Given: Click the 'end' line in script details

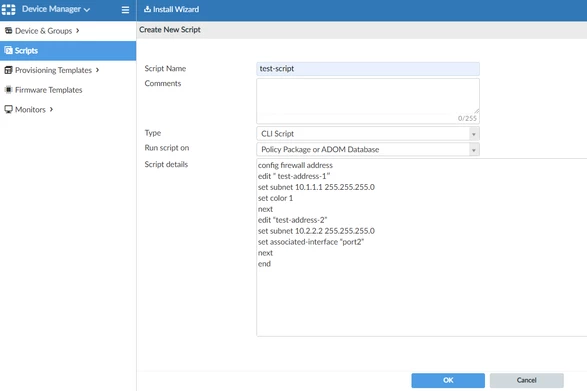Looking at the screenshot, I should (x=264, y=264).
